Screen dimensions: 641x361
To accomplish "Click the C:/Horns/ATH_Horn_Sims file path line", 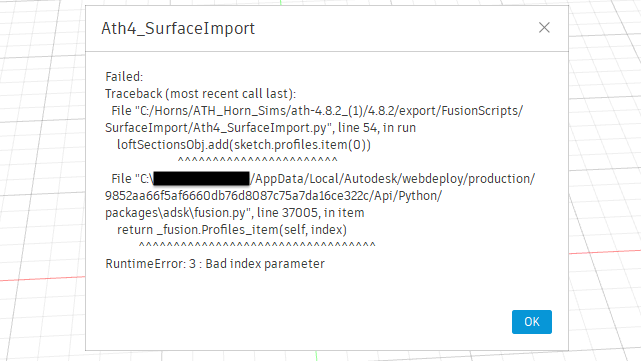I will [x=317, y=111].
